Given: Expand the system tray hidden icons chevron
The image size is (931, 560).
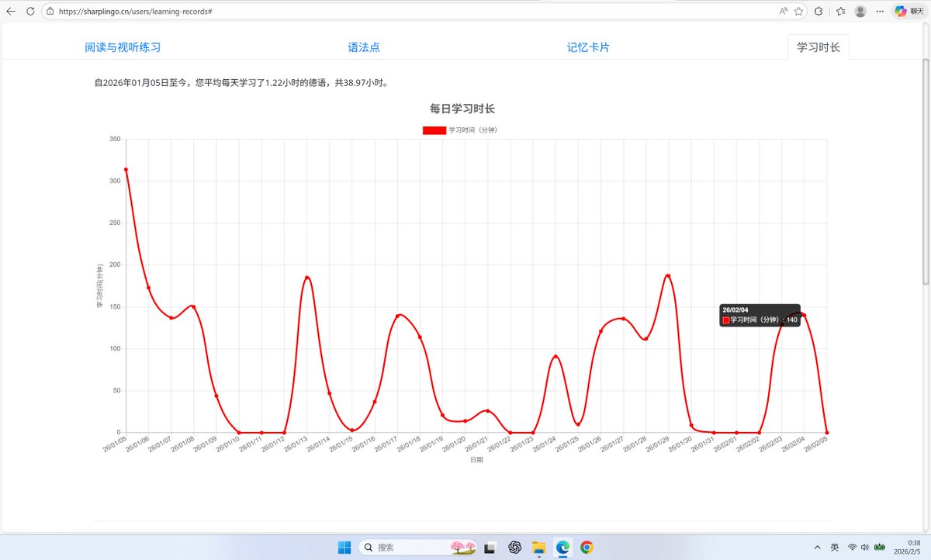Looking at the screenshot, I should 818,548.
